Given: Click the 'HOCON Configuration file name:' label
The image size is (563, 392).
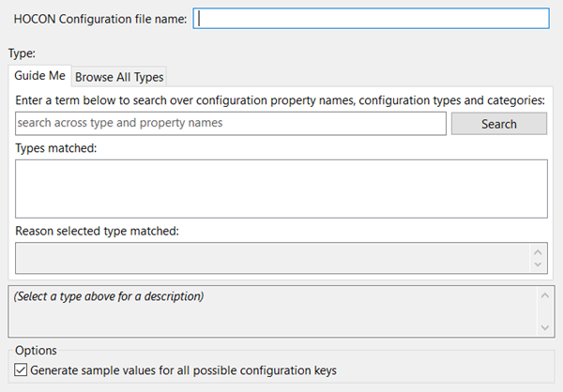Looking at the screenshot, I should (x=100, y=19).
